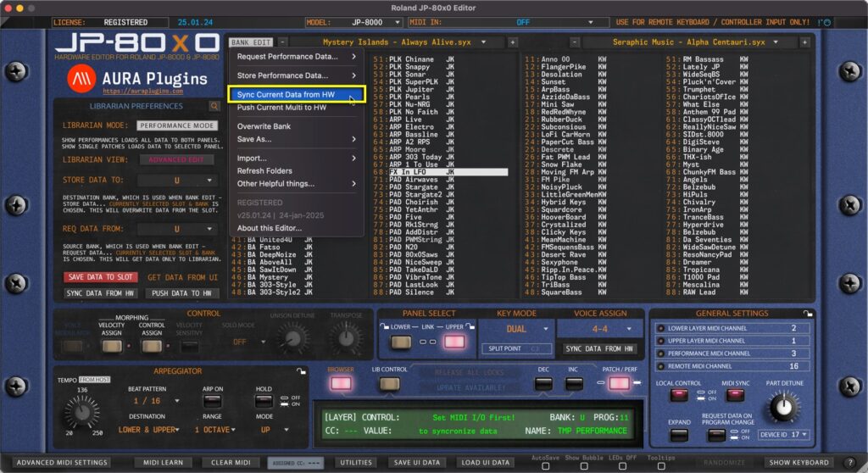Choose Overwrite Bank menu item
Viewport: 868px width, 473px height.
pyautogui.click(x=296, y=126)
